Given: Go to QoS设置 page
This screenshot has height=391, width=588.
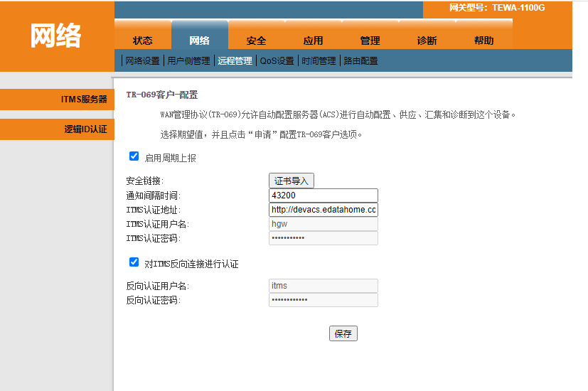Looking at the screenshot, I should point(277,61).
